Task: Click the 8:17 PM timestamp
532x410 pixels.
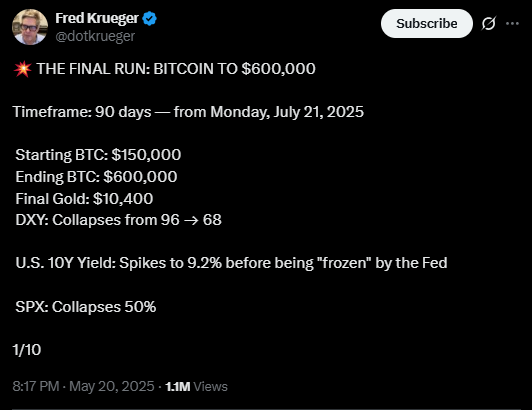Action: pyautogui.click(x=36, y=386)
